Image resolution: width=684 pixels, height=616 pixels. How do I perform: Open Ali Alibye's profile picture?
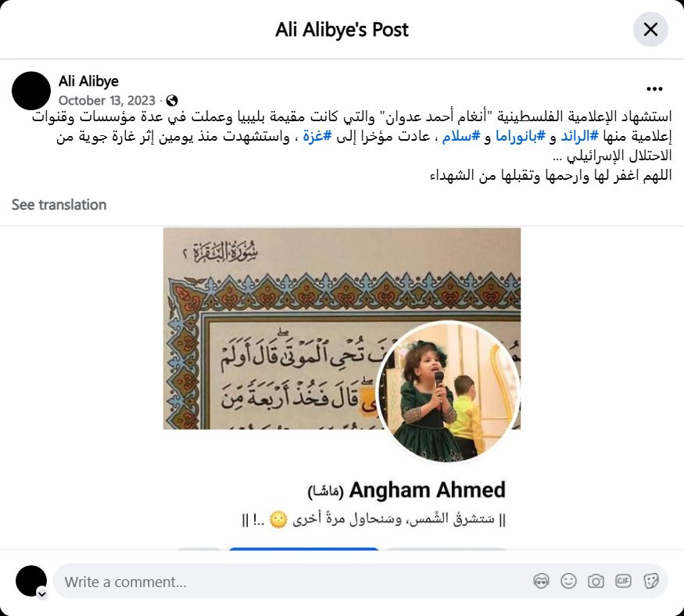[31, 91]
